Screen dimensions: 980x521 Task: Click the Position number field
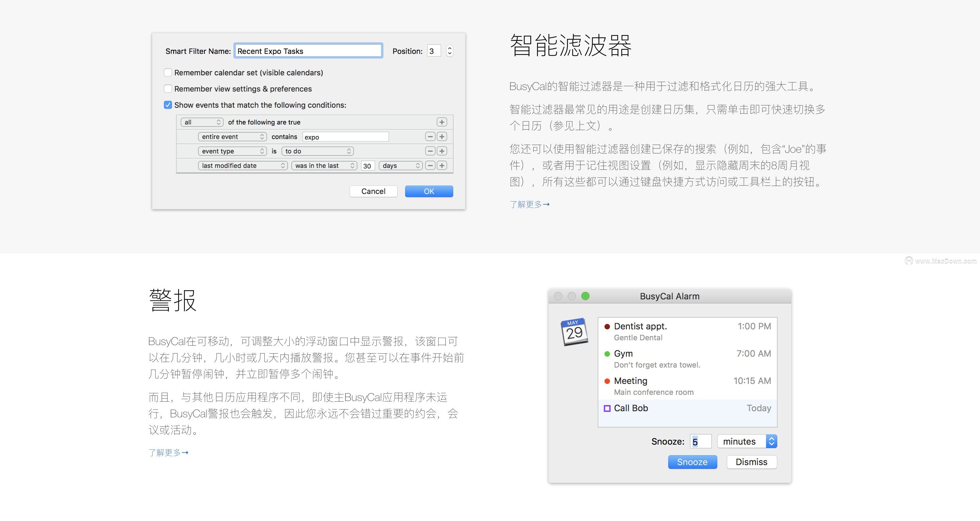tap(434, 51)
